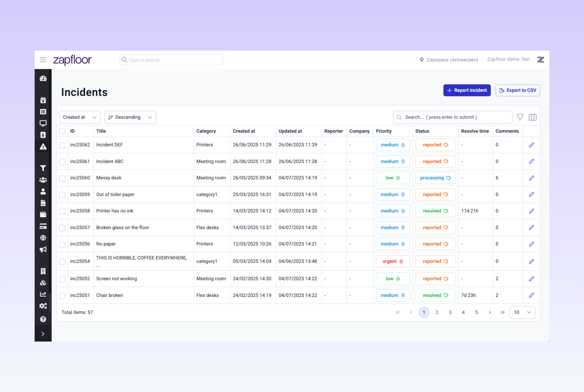Focus the top Type to search field

coord(171,60)
